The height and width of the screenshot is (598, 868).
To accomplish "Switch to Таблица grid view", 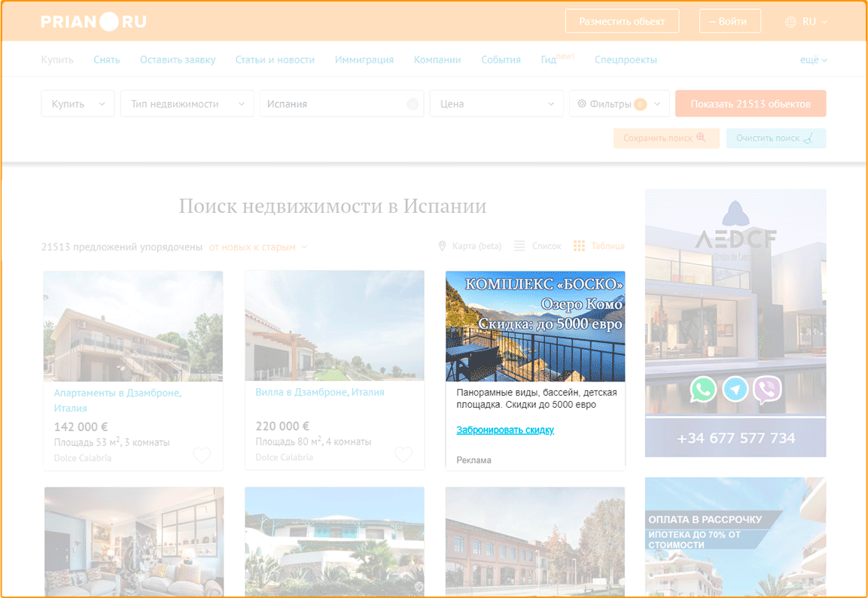I will pyautogui.click(x=599, y=246).
